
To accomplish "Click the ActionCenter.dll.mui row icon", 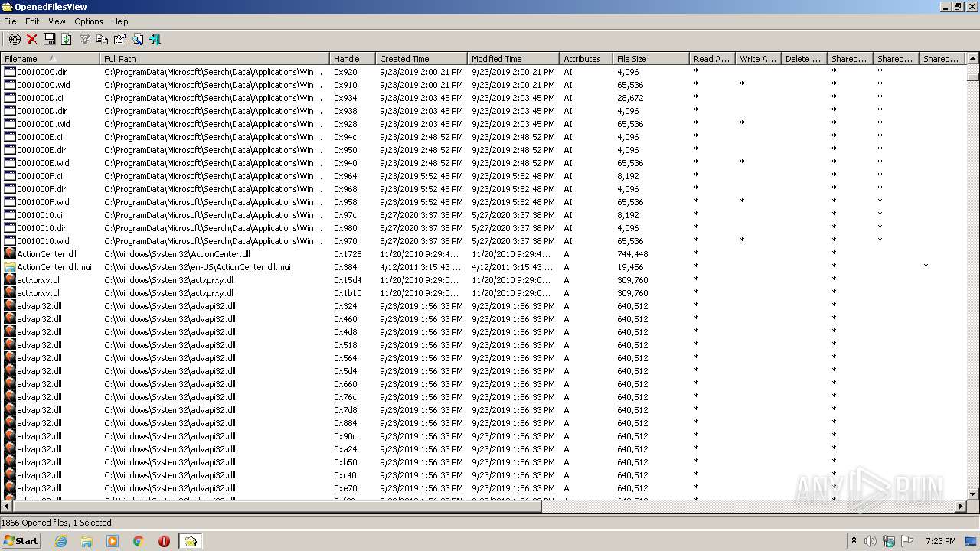I will (10, 267).
